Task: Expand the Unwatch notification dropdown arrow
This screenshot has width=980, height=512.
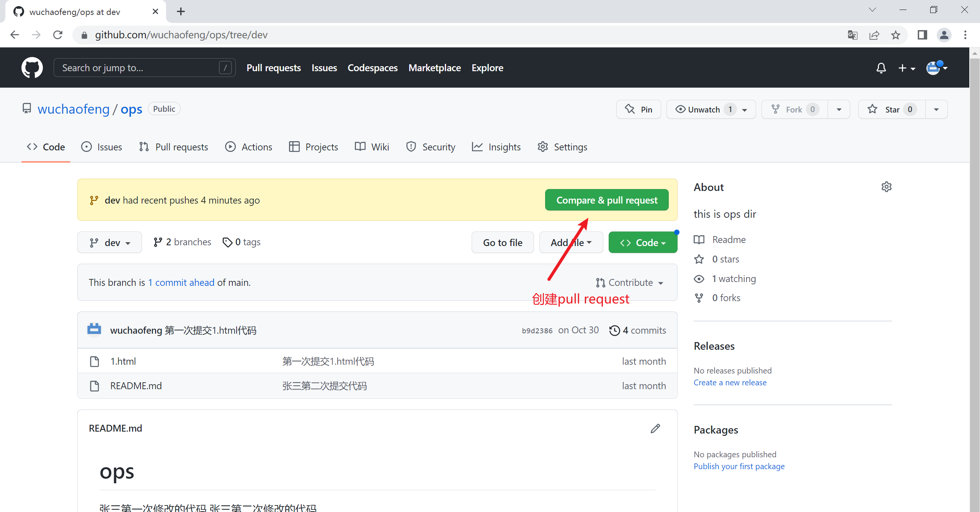Action: (745, 110)
